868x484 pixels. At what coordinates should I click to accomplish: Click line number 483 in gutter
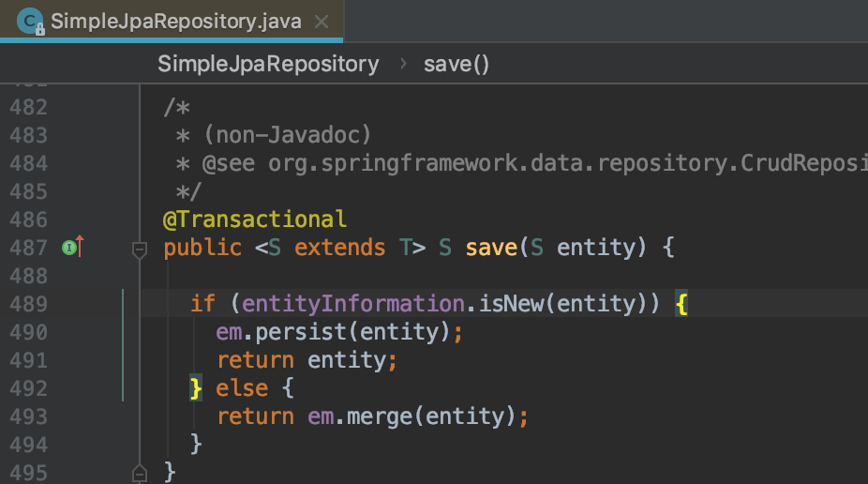(x=29, y=135)
